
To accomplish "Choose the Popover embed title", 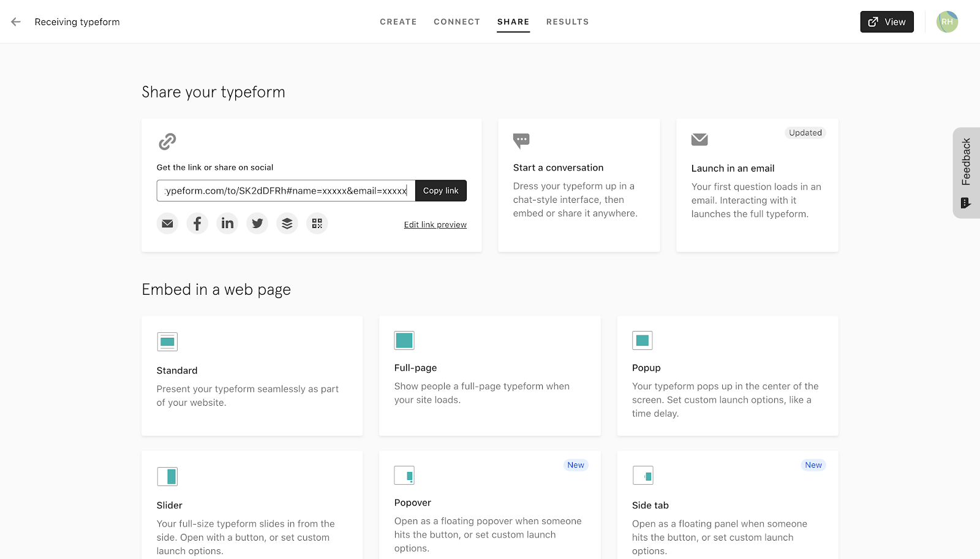I will (x=413, y=503).
